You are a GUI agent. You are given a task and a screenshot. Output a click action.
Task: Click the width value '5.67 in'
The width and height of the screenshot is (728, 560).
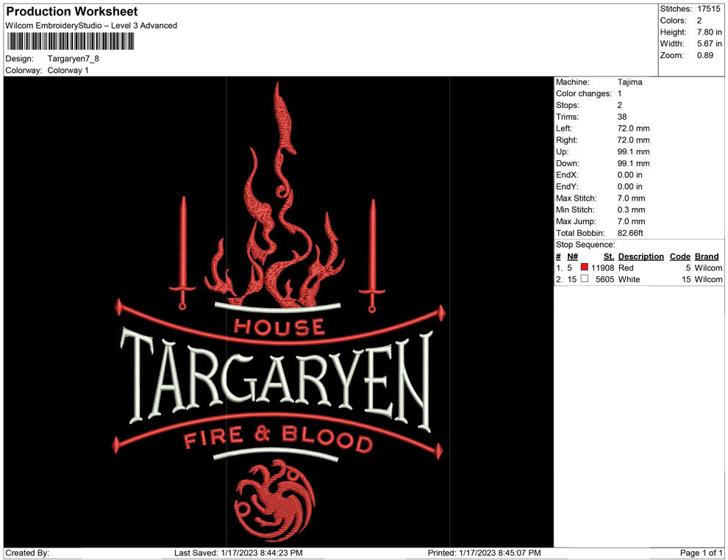710,43
